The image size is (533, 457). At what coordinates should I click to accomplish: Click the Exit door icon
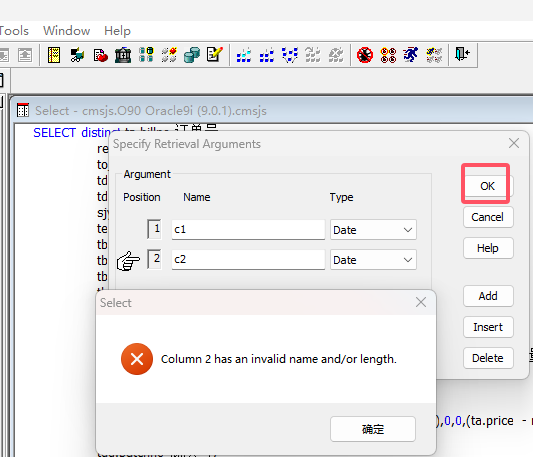(462, 54)
